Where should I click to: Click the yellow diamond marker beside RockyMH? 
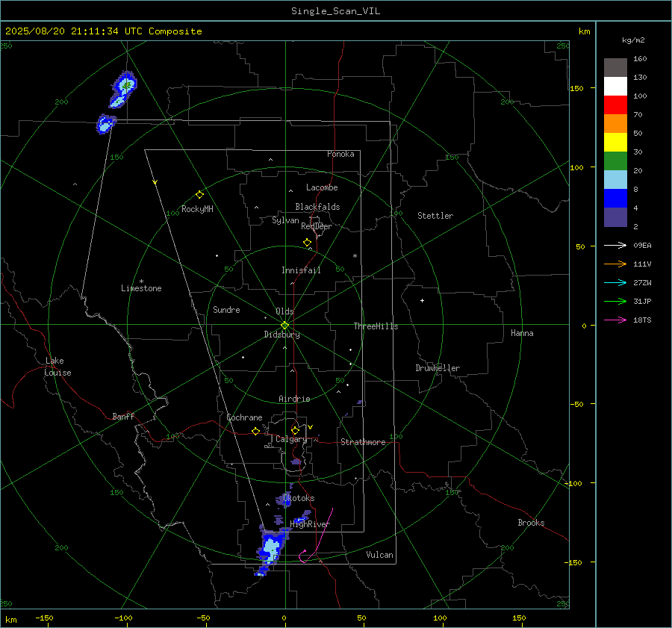(x=199, y=195)
